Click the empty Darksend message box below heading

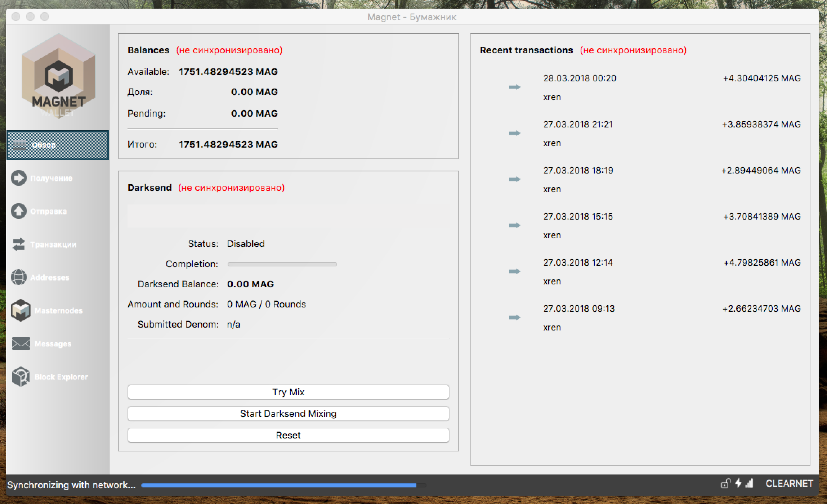(x=288, y=216)
